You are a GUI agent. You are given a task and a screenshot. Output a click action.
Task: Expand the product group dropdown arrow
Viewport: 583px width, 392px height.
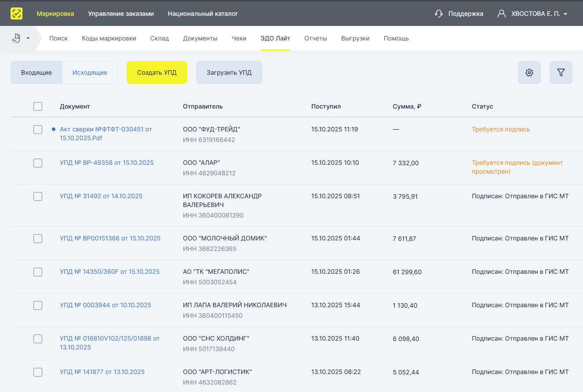coord(28,38)
